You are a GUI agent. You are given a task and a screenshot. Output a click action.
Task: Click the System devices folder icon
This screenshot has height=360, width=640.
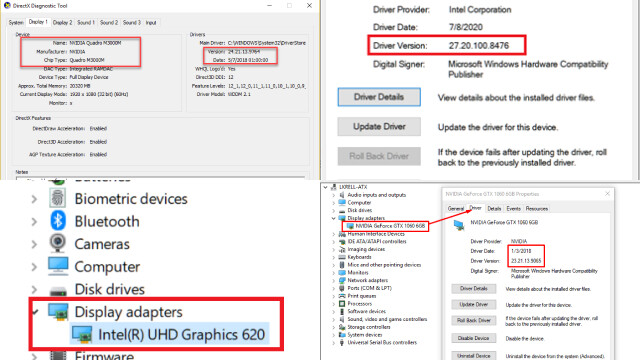pos(342,335)
